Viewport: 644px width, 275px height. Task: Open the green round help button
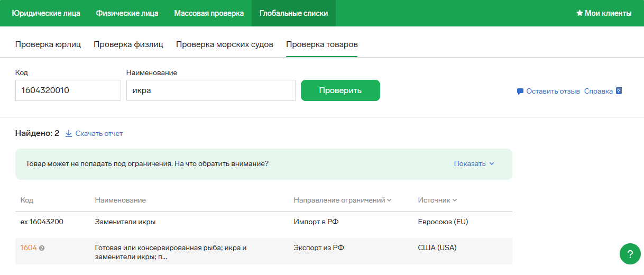[630, 254]
